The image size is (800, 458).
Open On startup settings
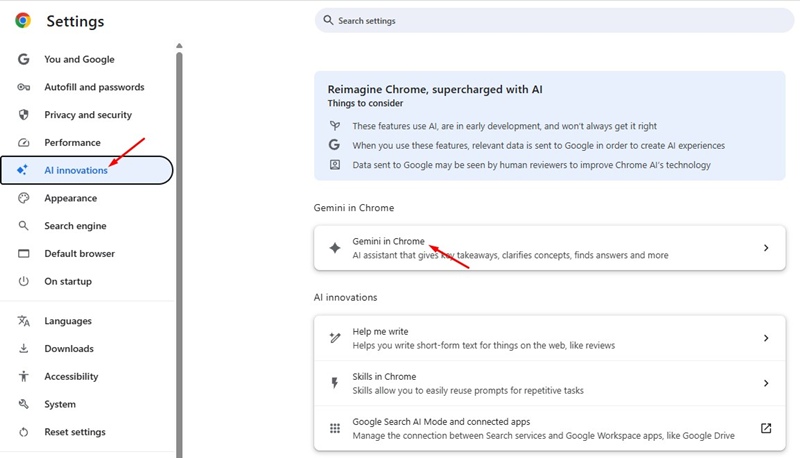[87, 281]
